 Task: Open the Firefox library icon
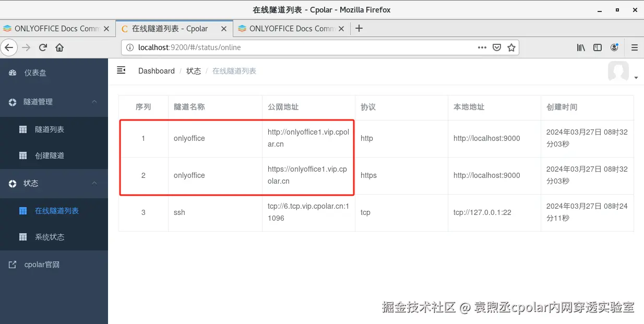click(x=581, y=47)
